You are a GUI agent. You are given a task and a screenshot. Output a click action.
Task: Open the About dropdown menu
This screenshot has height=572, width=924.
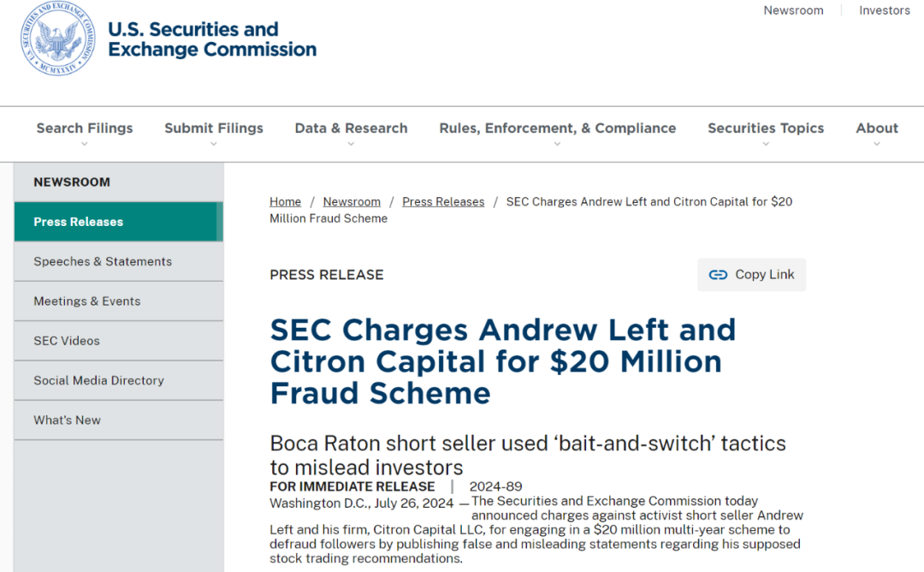877,128
